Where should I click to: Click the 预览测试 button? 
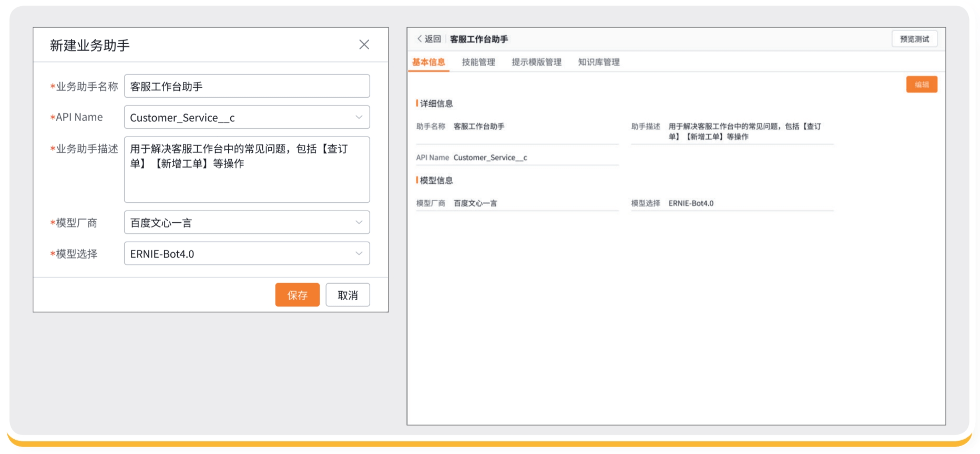914,39
